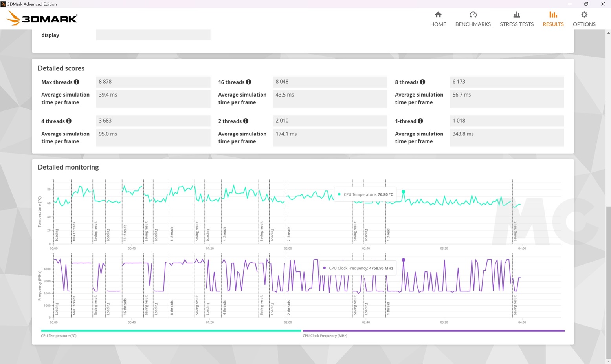Screen dimensions: 611x364
Task: Open Options with the gear icon
Action: pos(584,15)
